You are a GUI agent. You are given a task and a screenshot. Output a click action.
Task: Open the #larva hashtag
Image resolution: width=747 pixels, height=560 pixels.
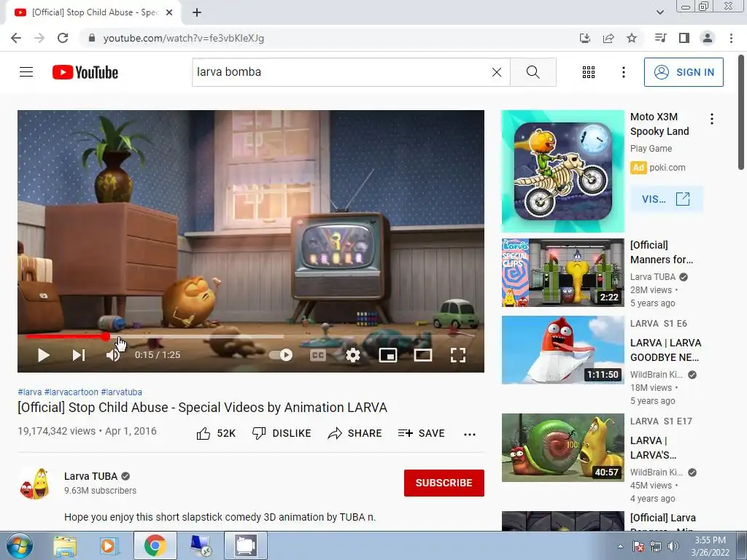(29, 392)
